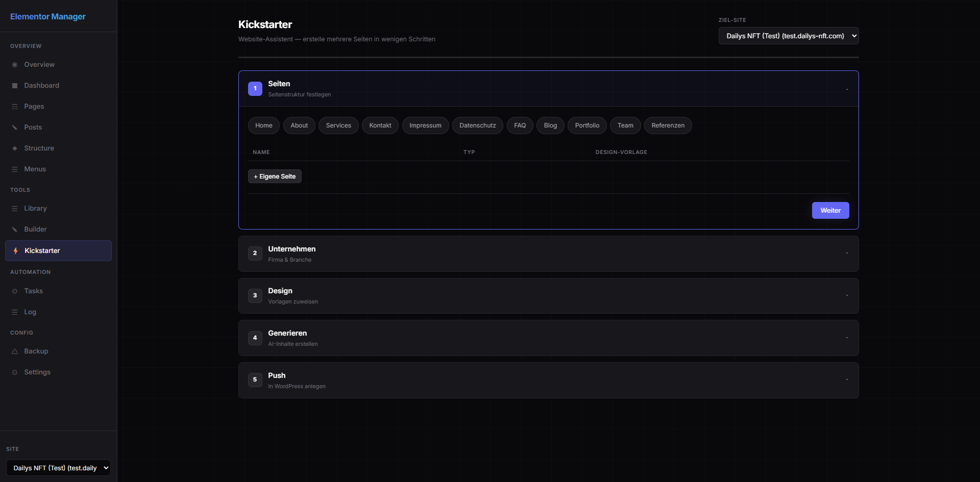This screenshot has width=980, height=482.
Task: Toggle the Datenschutz page chip
Action: coord(477,125)
